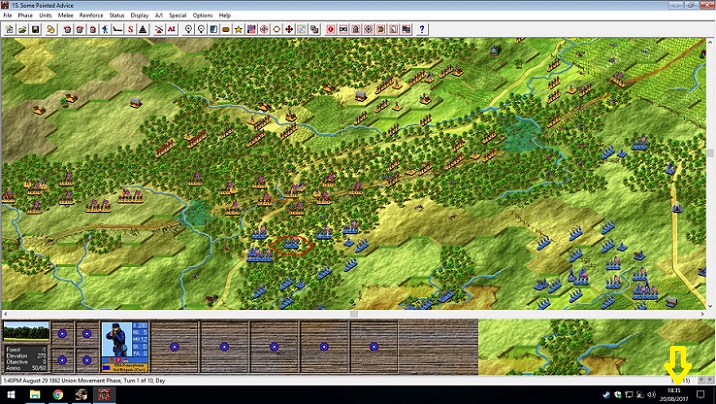Click the yellow linked rings toolbar icon
Viewport: 716px width, 404px height.
click(x=51, y=30)
